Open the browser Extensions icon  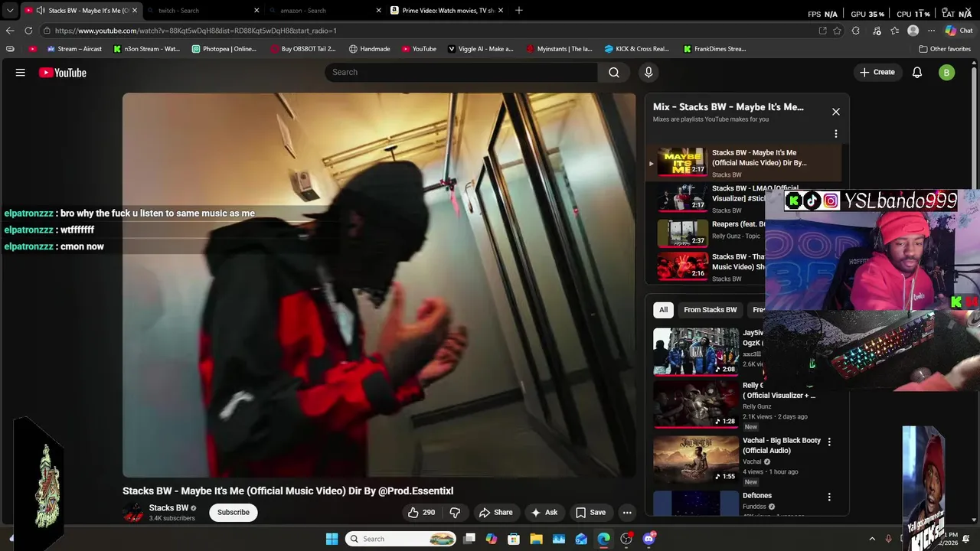pyautogui.click(x=856, y=31)
